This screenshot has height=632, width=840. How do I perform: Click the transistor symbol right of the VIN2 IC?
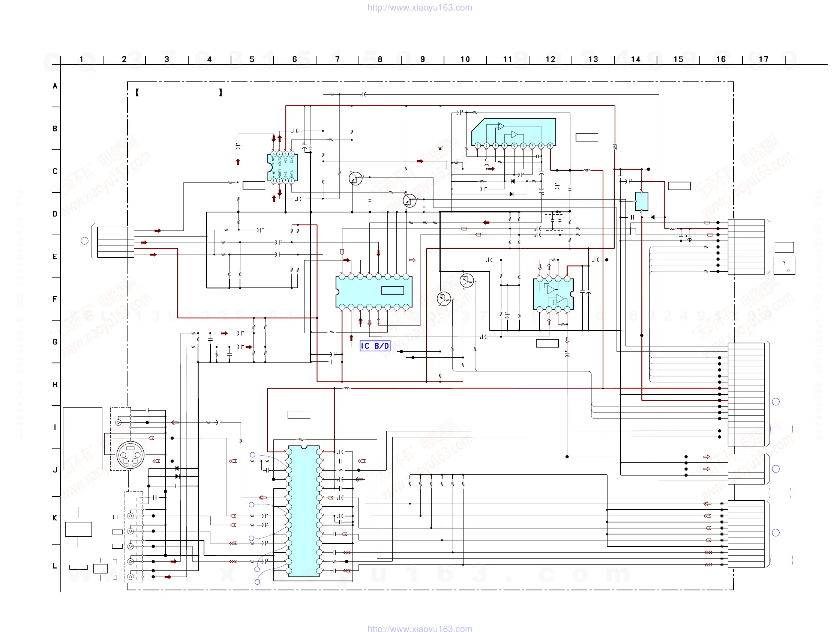(355, 179)
